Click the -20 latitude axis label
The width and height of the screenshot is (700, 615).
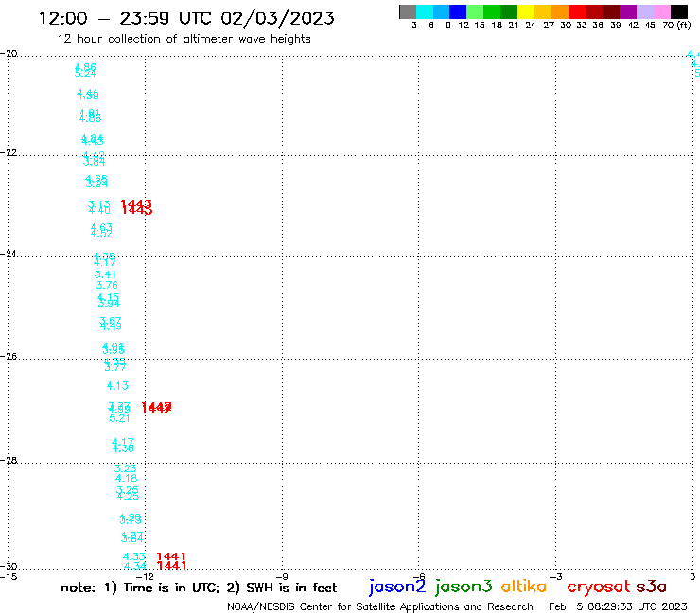pyautogui.click(x=9, y=53)
